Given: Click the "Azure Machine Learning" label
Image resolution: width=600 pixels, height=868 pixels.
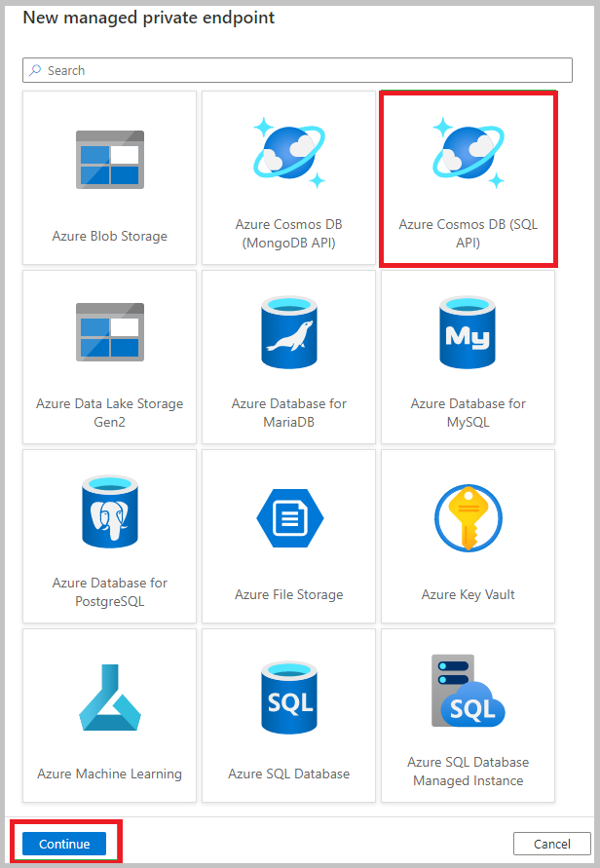Looking at the screenshot, I should coord(110,774).
